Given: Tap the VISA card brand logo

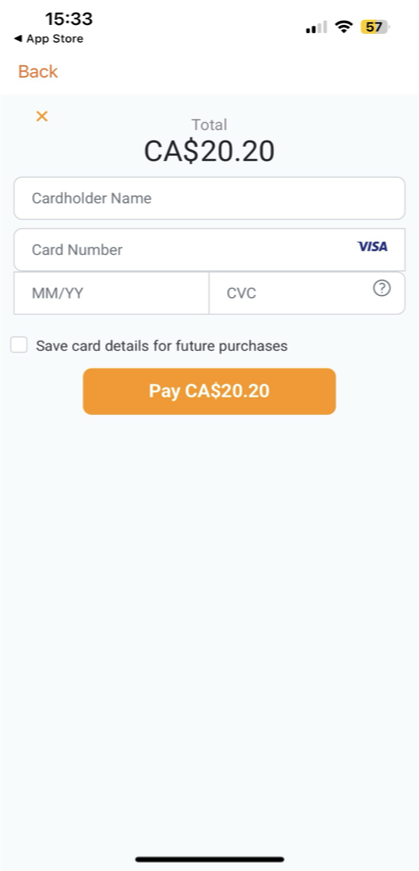Looking at the screenshot, I should click(x=372, y=247).
